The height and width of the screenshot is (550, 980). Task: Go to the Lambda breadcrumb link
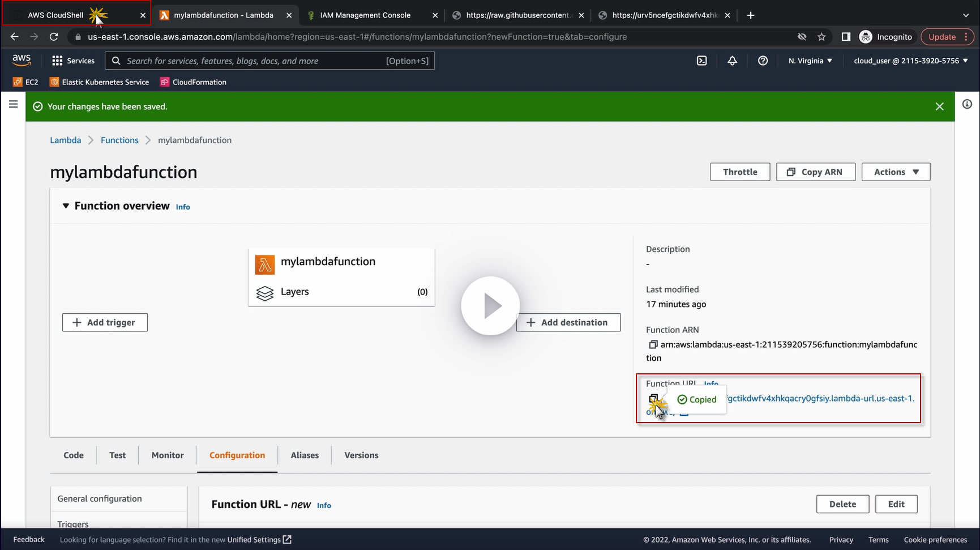click(x=66, y=140)
